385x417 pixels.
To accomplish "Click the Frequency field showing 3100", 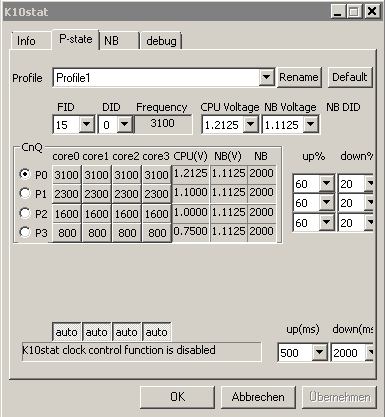I will 163,124.
